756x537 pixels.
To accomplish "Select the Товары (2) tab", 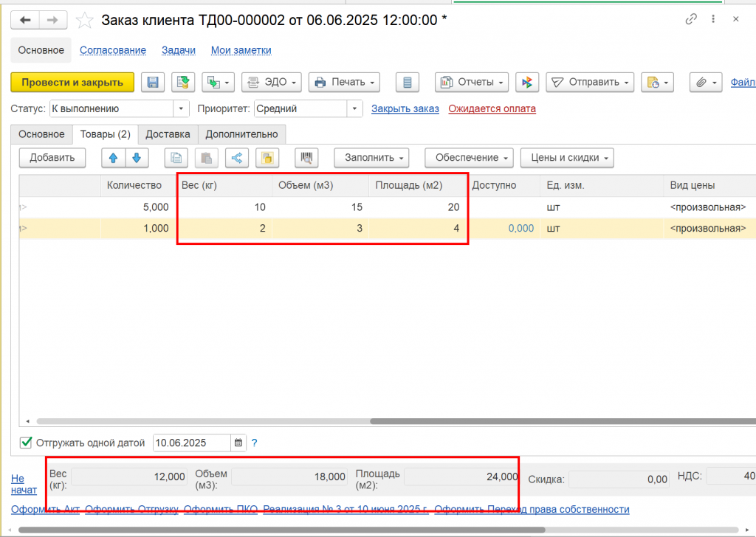I will pos(105,134).
